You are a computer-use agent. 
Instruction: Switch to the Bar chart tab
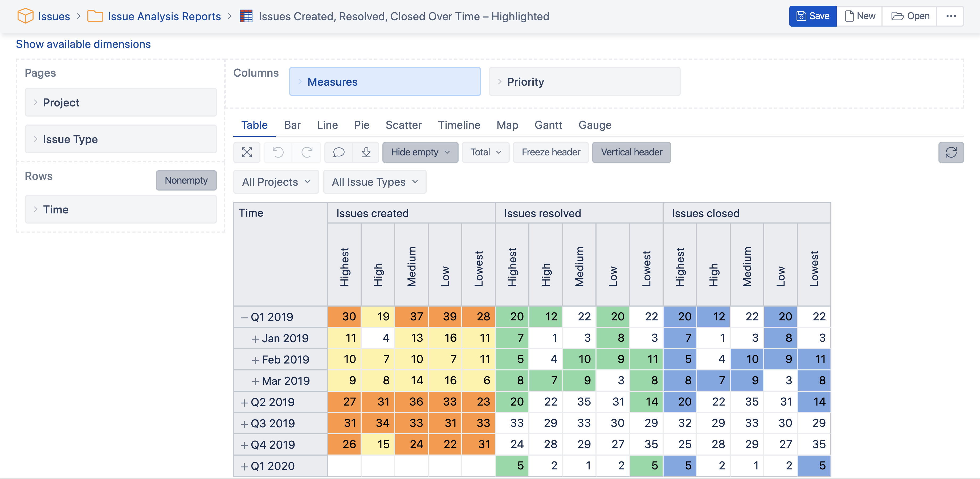pos(292,125)
